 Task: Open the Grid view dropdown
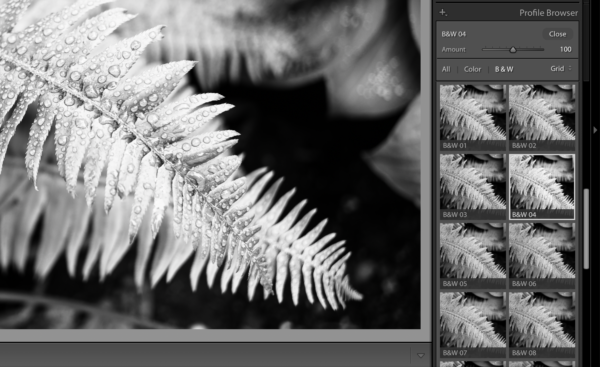(x=561, y=69)
